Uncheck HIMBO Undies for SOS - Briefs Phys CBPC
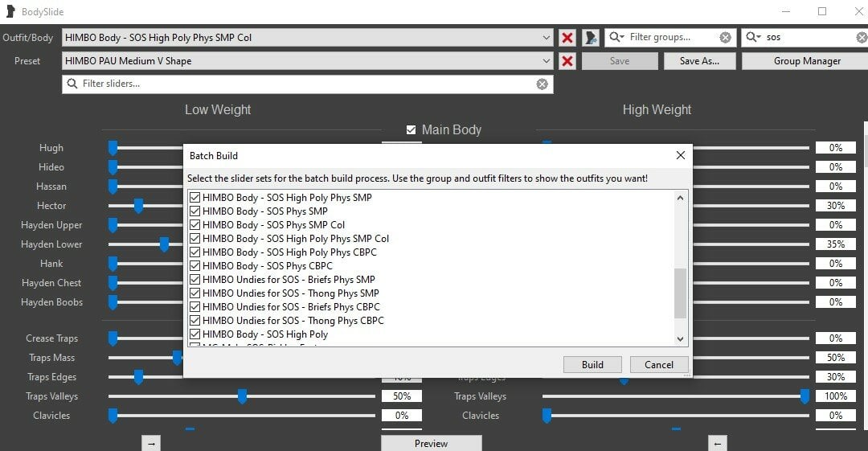Viewport: 868px width, 451px height. click(x=194, y=307)
